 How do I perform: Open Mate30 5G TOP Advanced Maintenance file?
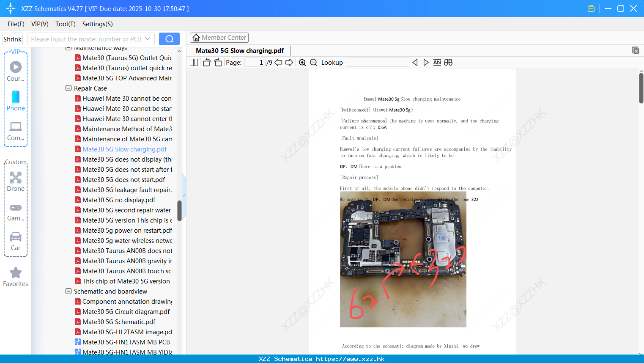[123, 78]
